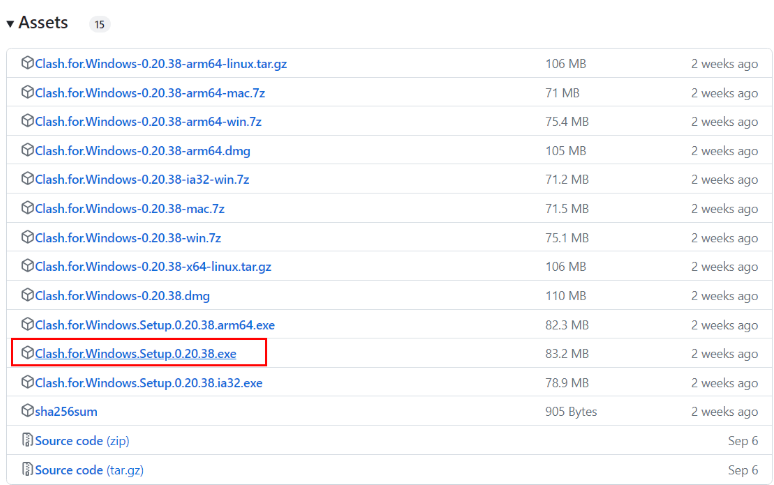This screenshot has width=774, height=485.
Task: Click the 905 Bytes size text
Action: coord(571,411)
